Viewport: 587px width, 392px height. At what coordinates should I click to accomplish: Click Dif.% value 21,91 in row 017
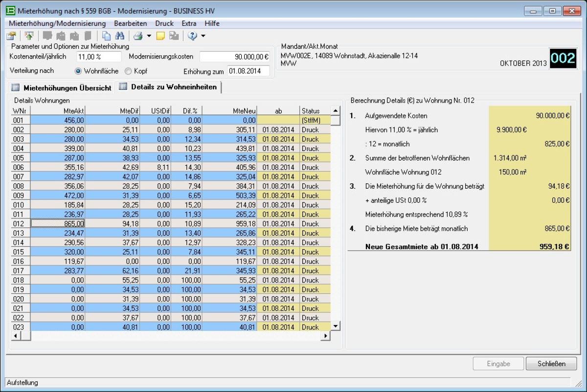click(x=186, y=270)
